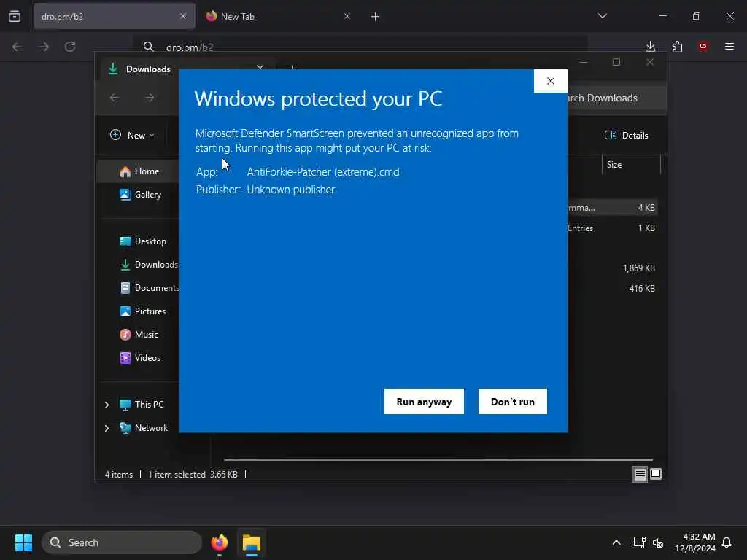The width and height of the screenshot is (747, 560).
Task: Expand the Network tree node
Action: (x=107, y=428)
